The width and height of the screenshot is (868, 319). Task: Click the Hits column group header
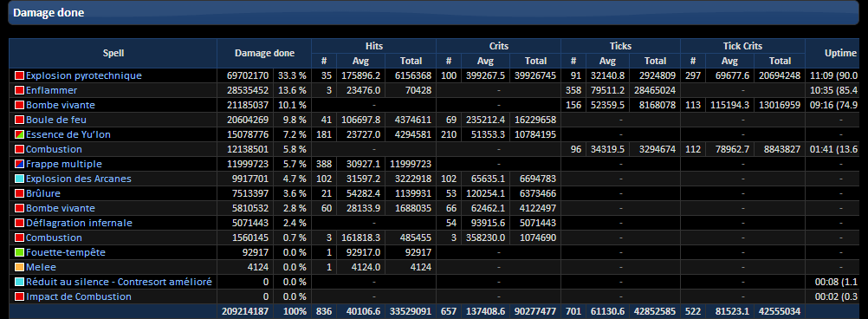[373, 46]
